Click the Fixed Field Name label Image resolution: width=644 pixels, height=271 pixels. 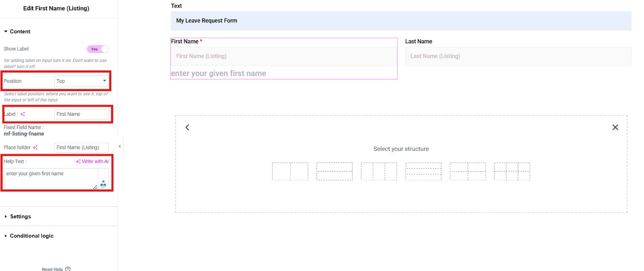click(23, 127)
